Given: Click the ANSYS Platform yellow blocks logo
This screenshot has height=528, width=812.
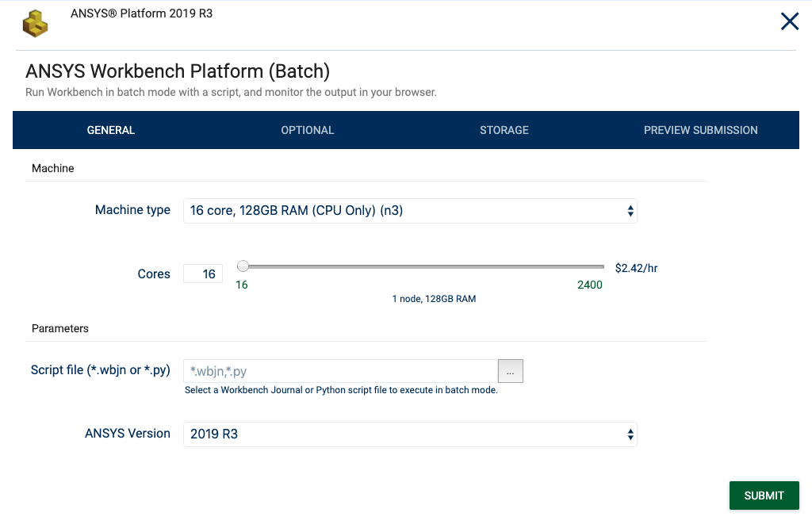Looking at the screenshot, I should 35,24.
